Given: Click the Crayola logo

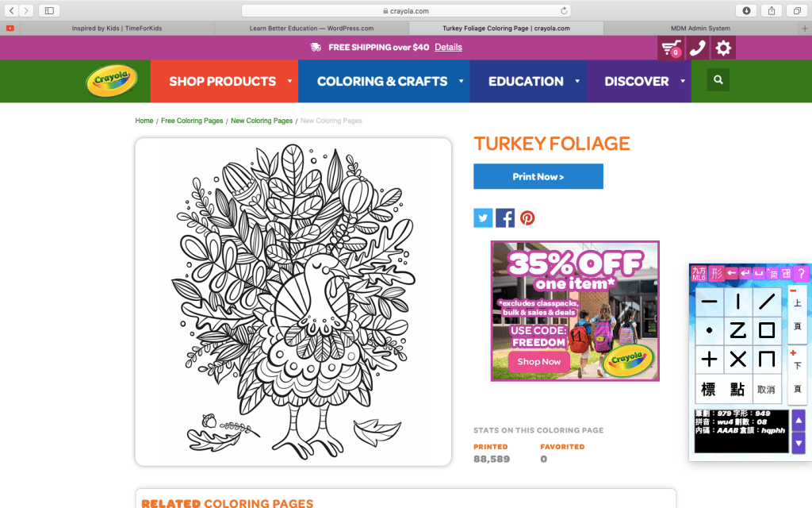Looking at the screenshot, I should (x=112, y=81).
